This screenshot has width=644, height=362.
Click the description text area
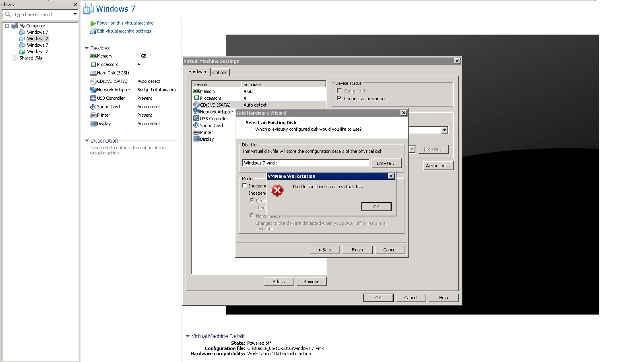tap(128, 150)
